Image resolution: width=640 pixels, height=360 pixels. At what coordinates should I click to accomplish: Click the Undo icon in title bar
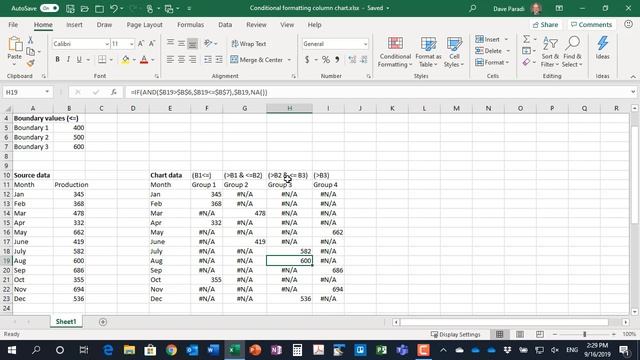(114, 8)
